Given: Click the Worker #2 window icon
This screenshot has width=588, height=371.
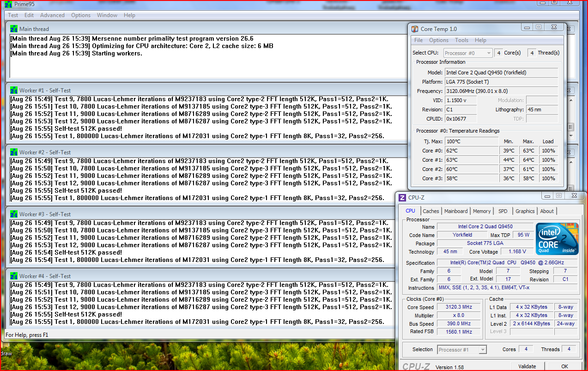Looking at the screenshot, I should pyautogui.click(x=14, y=152).
